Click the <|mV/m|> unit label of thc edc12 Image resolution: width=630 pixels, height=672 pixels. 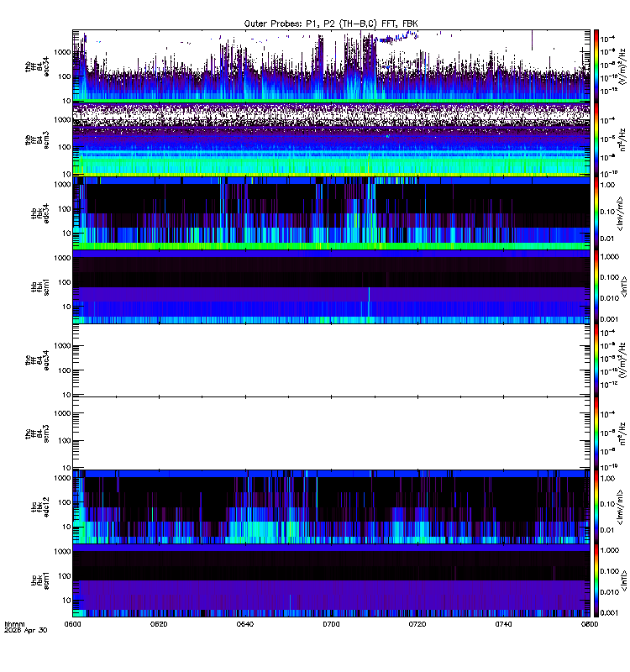coord(620,507)
